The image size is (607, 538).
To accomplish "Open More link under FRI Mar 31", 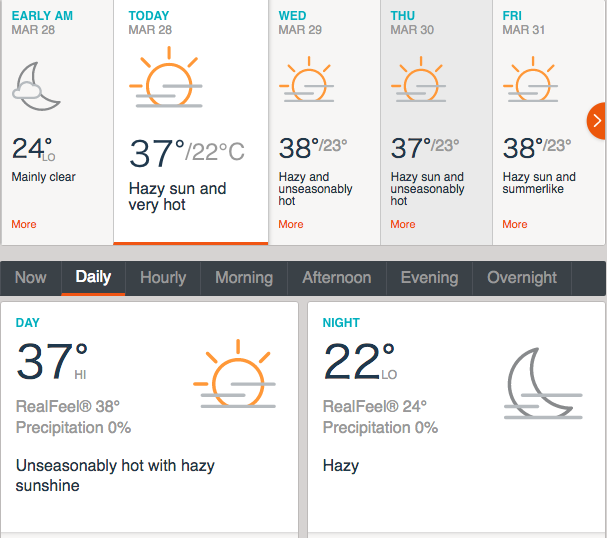I will pyautogui.click(x=515, y=224).
